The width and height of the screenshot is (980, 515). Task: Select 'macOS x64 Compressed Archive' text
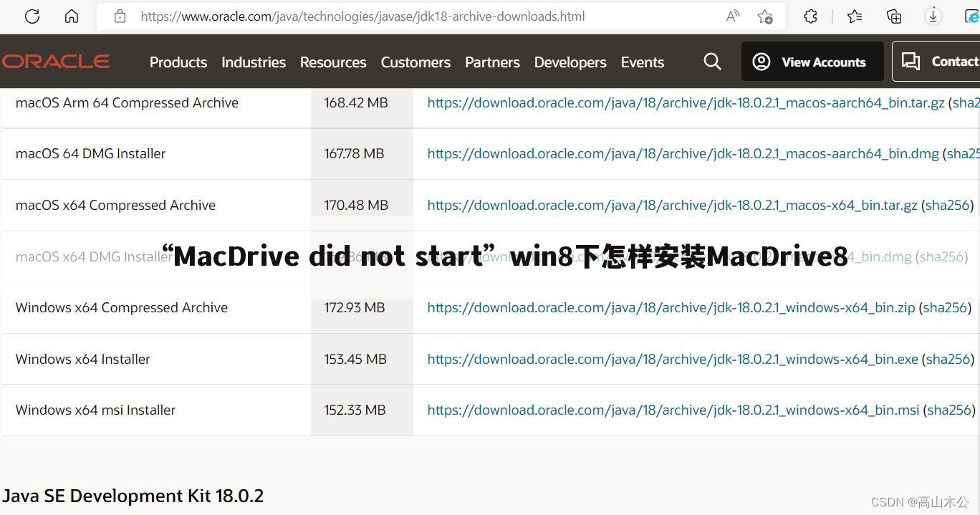tap(115, 205)
